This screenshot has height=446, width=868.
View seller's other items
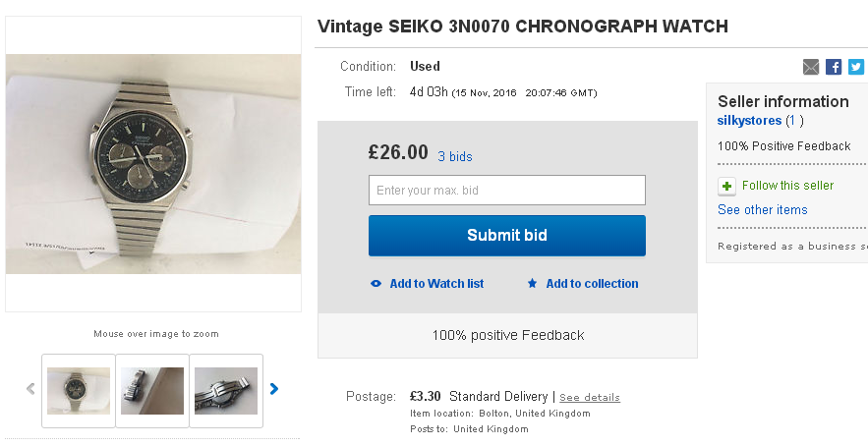tap(762, 210)
